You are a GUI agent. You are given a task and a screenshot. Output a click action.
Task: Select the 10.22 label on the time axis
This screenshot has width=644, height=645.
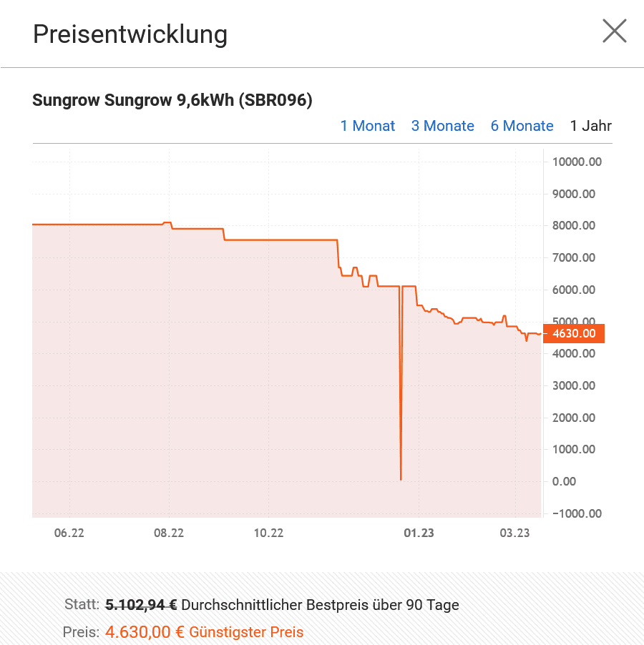tap(269, 533)
